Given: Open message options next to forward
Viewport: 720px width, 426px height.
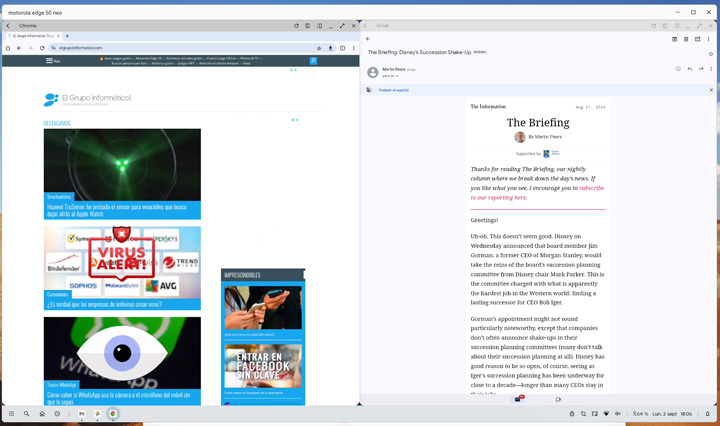Looking at the screenshot, I should (x=711, y=69).
